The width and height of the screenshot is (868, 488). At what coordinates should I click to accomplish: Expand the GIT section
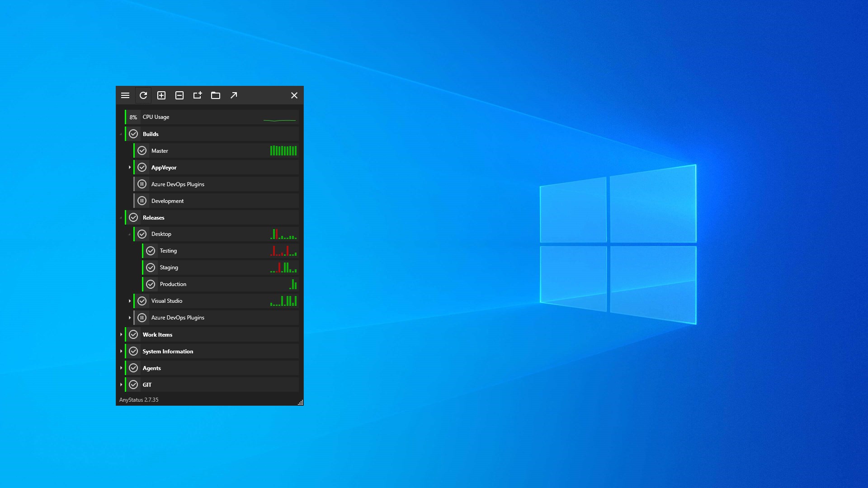(121, 385)
